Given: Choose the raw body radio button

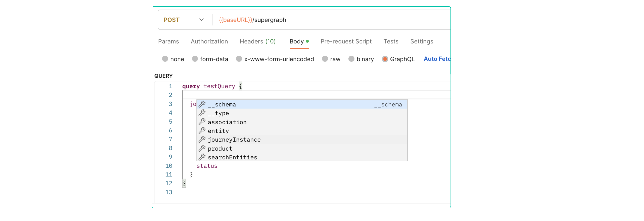Looking at the screenshot, I should [325, 59].
